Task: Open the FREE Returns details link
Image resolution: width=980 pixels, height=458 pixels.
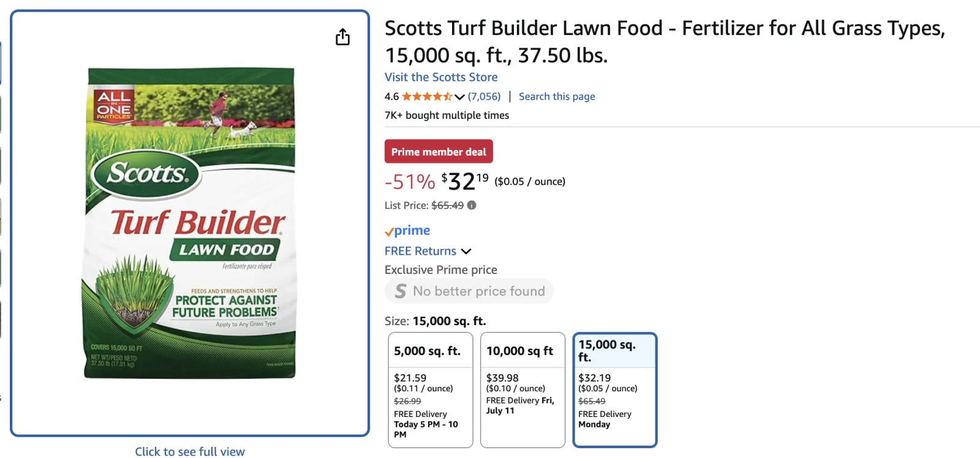Action: point(420,251)
